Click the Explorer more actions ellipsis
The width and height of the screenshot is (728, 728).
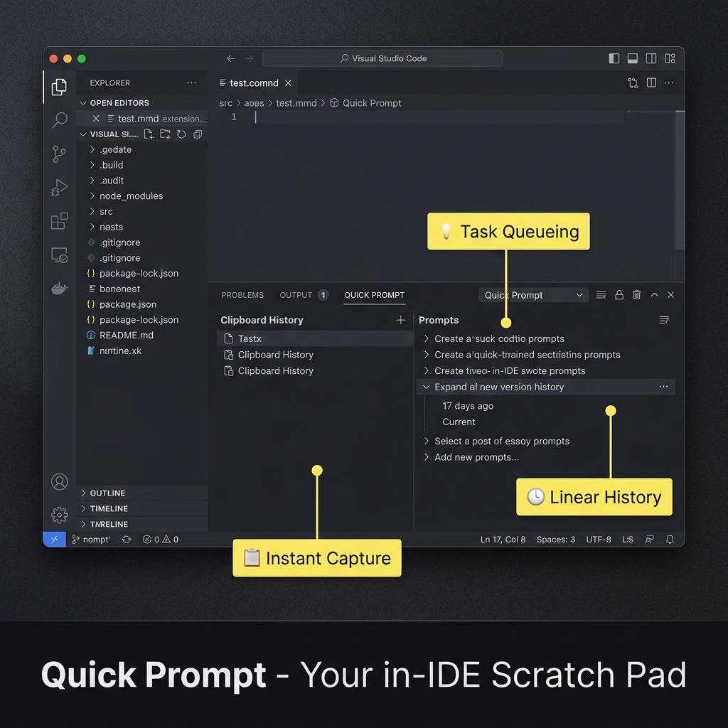coord(191,82)
